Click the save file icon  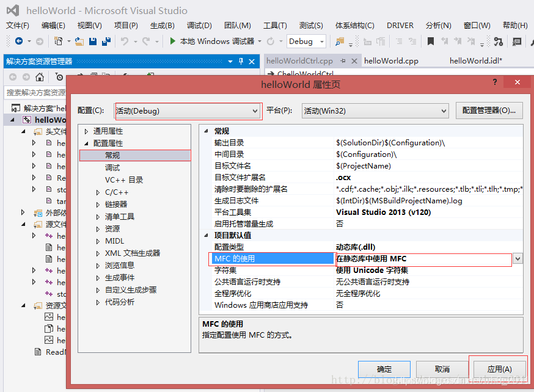pyautogui.click(x=93, y=41)
